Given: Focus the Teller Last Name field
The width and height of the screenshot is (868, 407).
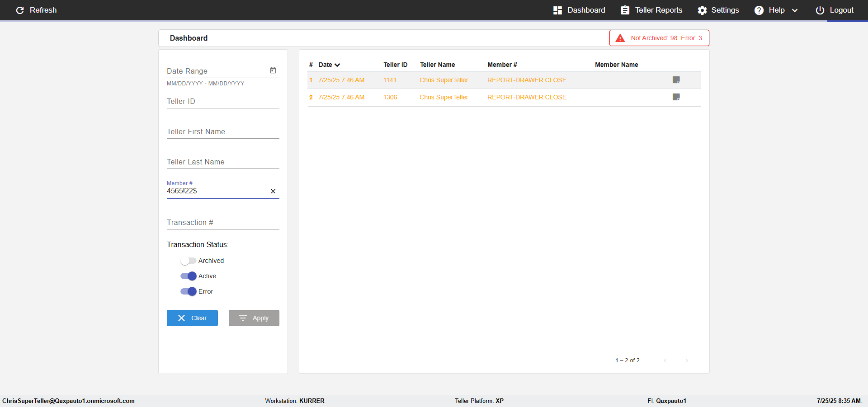Looking at the screenshot, I should tap(223, 162).
